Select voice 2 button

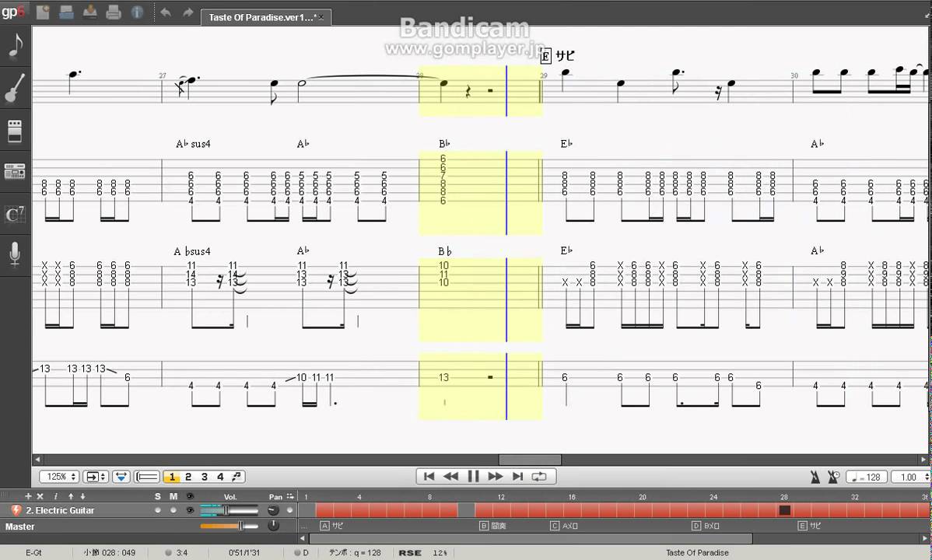click(188, 477)
